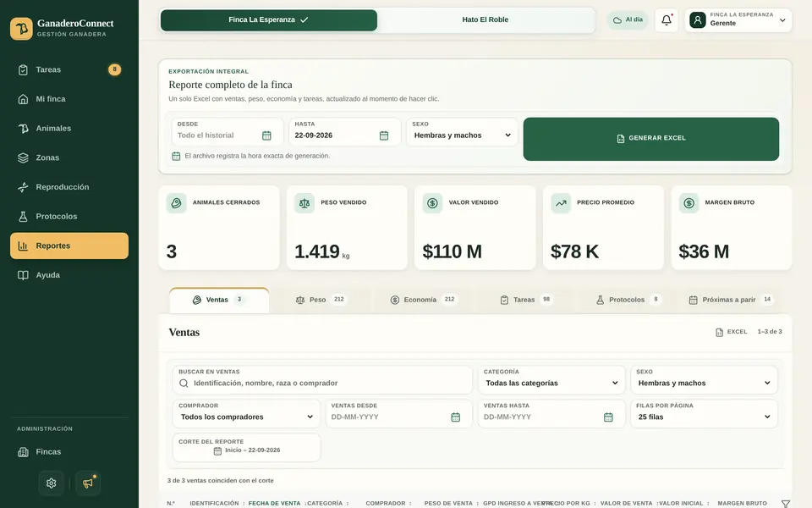This screenshot has height=508, width=812.
Task: Click the Corte del reporte field
Action: (x=246, y=447)
